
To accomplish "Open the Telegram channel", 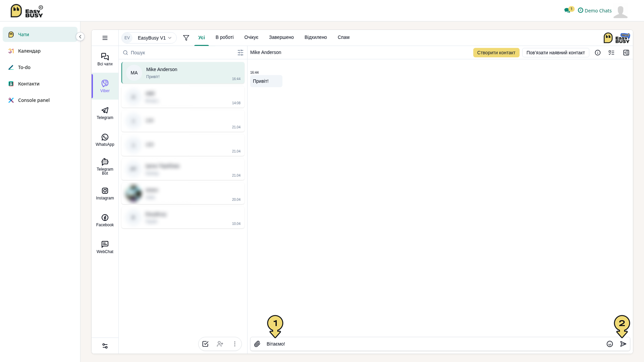I will (x=105, y=113).
